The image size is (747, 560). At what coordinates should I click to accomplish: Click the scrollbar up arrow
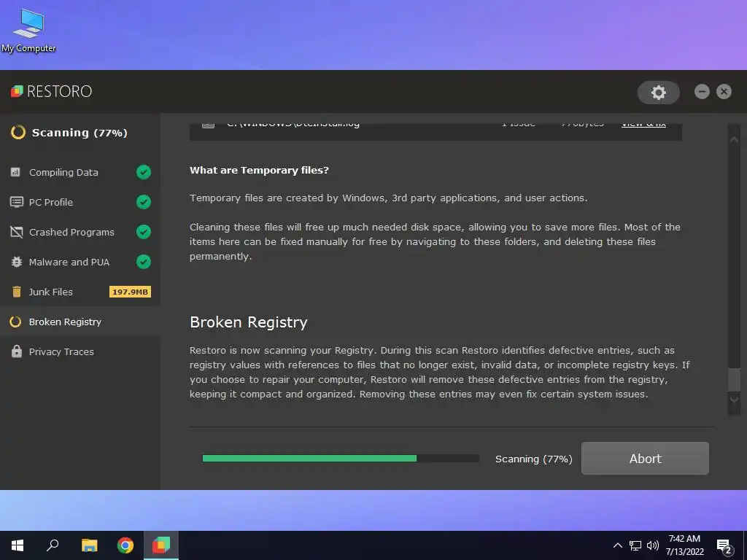[734, 139]
